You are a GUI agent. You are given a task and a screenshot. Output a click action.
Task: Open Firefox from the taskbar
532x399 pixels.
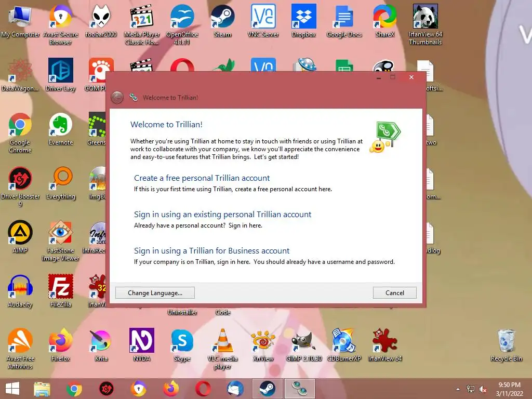[x=170, y=389]
